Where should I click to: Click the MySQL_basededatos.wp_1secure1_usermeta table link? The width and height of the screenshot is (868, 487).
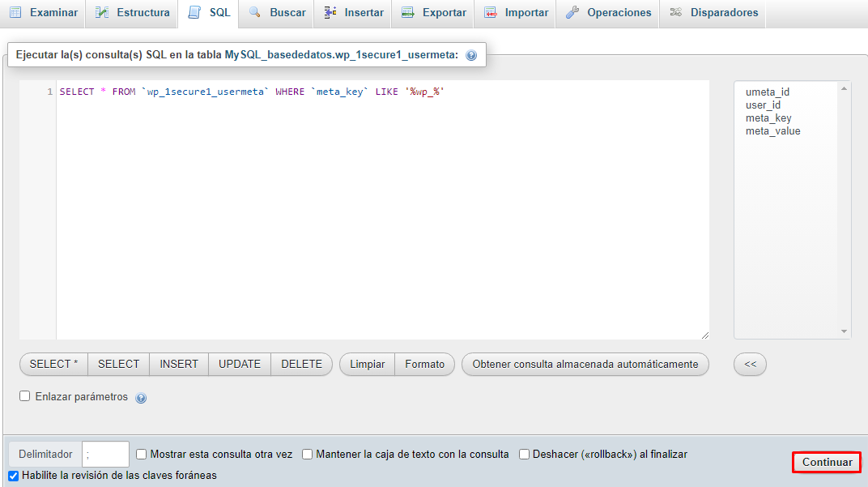tap(341, 55)
